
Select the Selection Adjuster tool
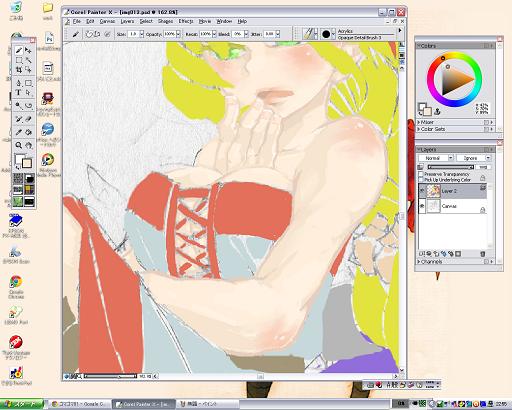pyautogui.click(x=29, y=70)
